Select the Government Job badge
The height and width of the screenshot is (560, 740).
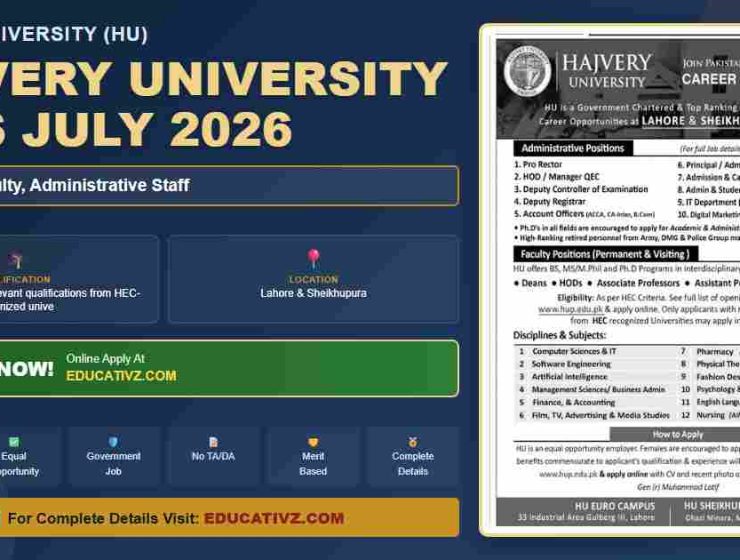coord(113,456)
